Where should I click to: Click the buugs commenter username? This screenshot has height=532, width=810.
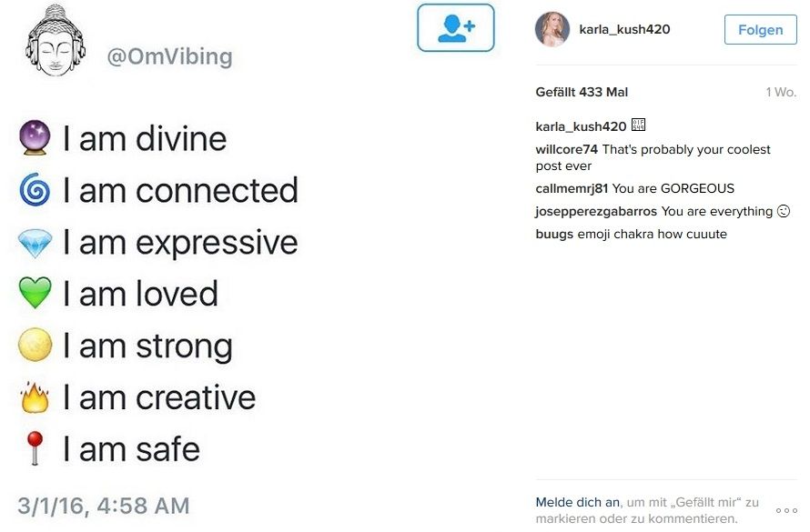[x=554, y=234]
